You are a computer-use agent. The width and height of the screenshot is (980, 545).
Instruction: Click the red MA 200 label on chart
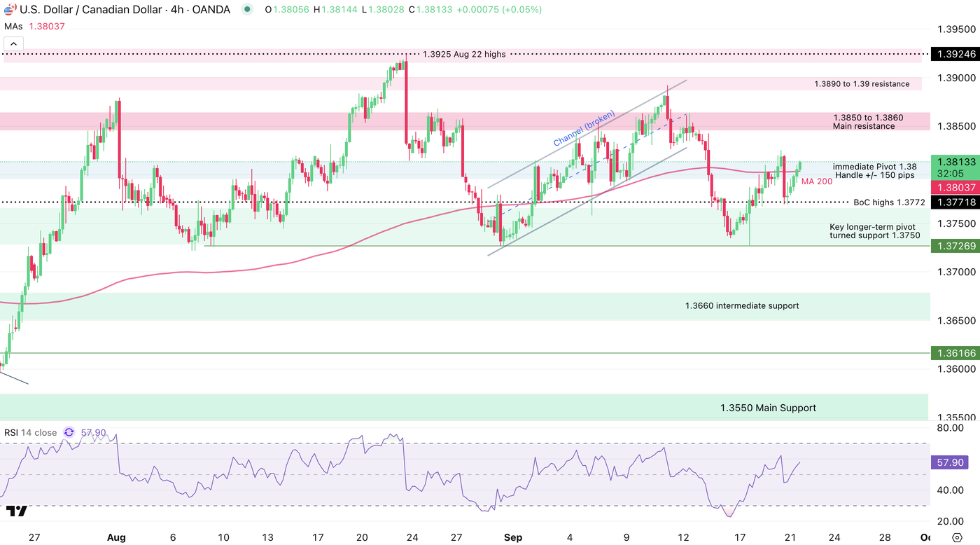coord(817,181)
